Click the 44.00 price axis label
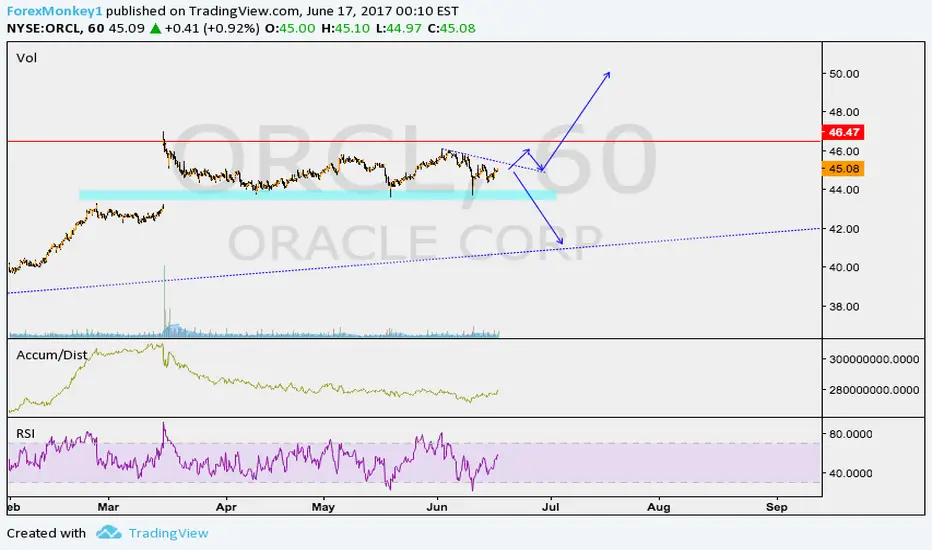 (x=844, y=190)
